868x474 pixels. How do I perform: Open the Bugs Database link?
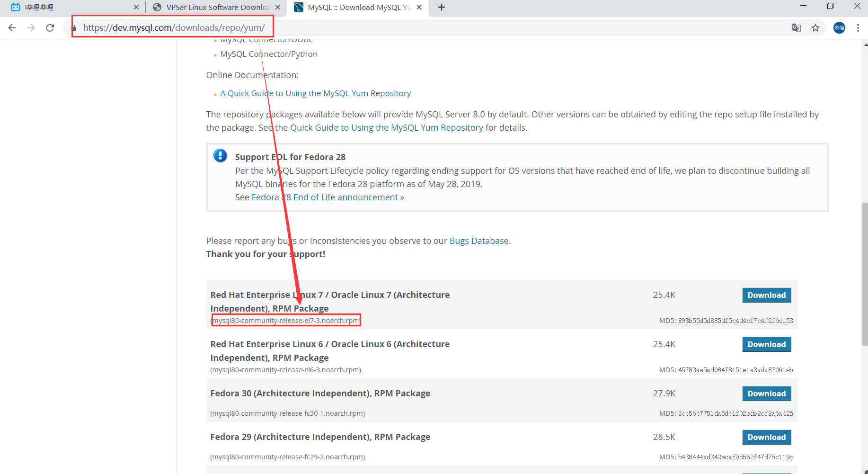coord(479,241)
